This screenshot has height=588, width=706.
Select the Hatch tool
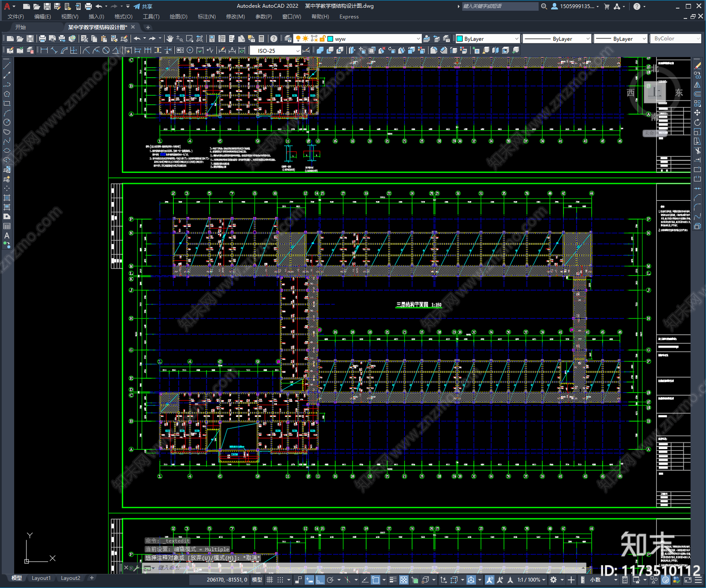[7, 198]
